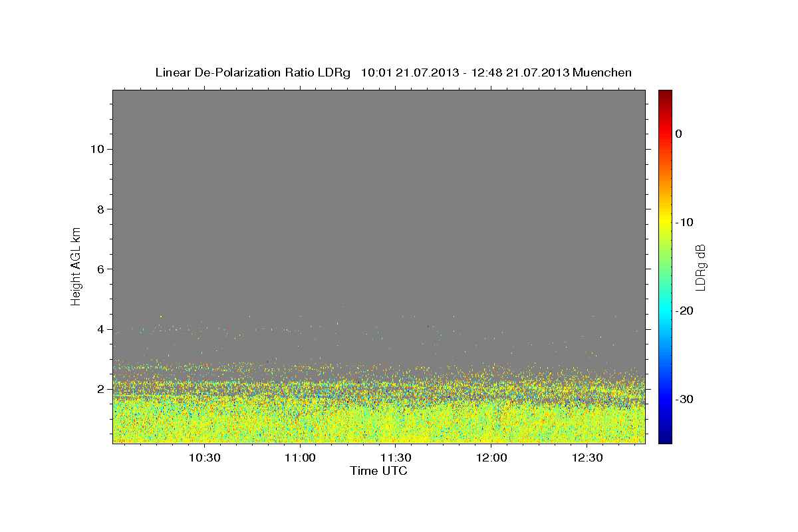The width and height of the screenshot is (798, 532).
Task: Click the 11:30 time tick label
Action: point(396,458)
